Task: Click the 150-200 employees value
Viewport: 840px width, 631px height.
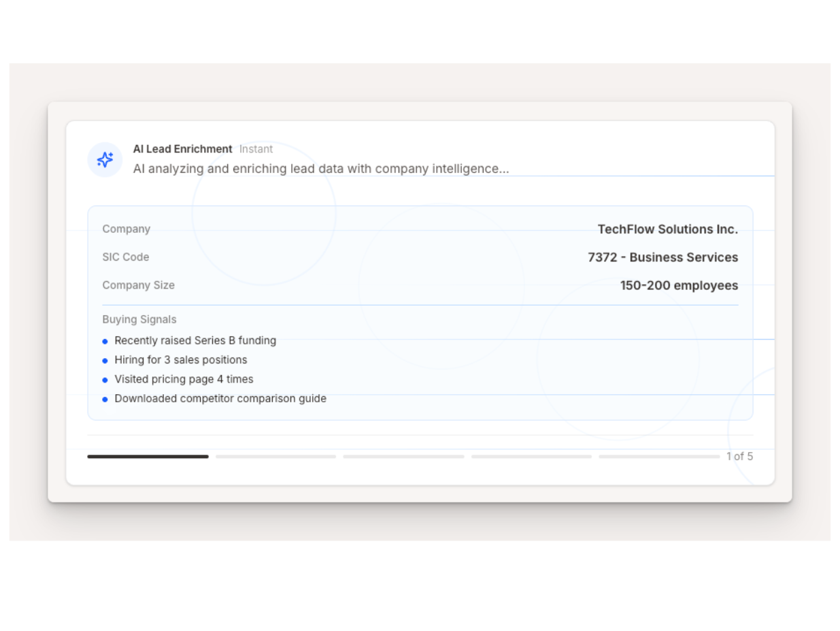Action: [679, 285]
